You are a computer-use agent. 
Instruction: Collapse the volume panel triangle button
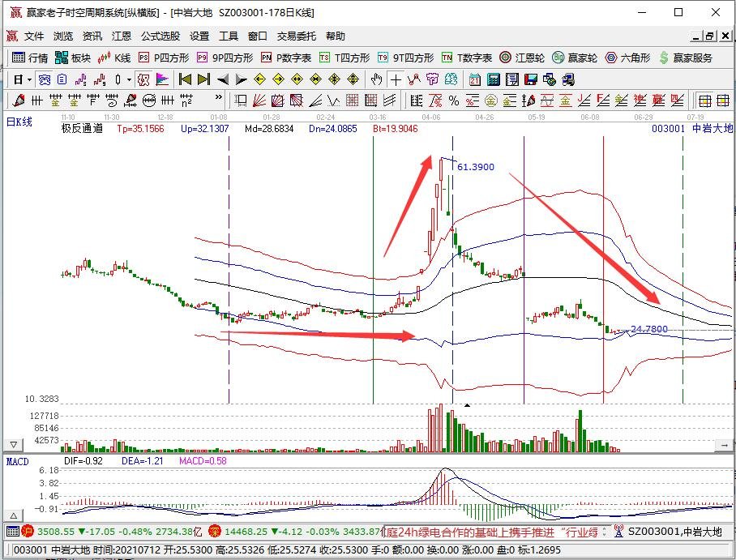[14, 445]
